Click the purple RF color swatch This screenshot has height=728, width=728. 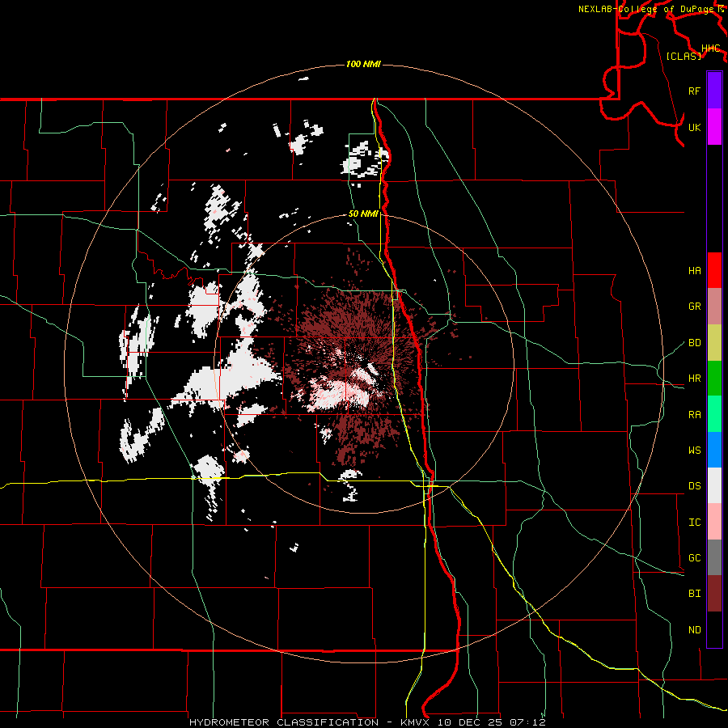point(714,91)
